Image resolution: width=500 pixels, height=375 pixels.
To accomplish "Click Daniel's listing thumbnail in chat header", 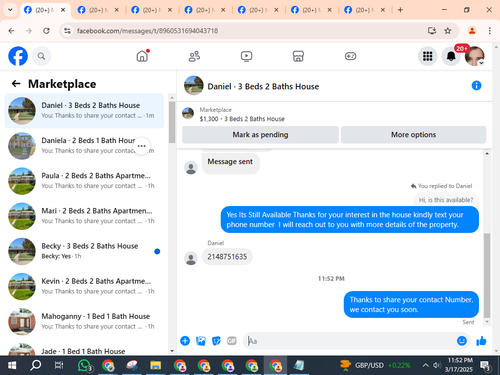I will pos(194,85).
